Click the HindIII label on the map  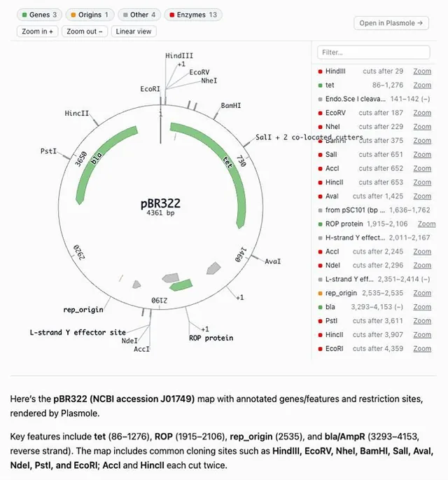pyautogui.click(x=179, y=56)
